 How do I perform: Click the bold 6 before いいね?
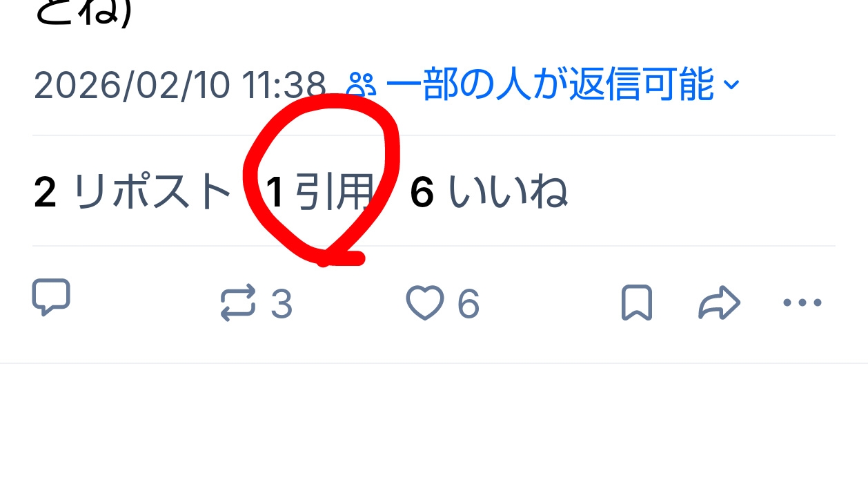(422, 193)
